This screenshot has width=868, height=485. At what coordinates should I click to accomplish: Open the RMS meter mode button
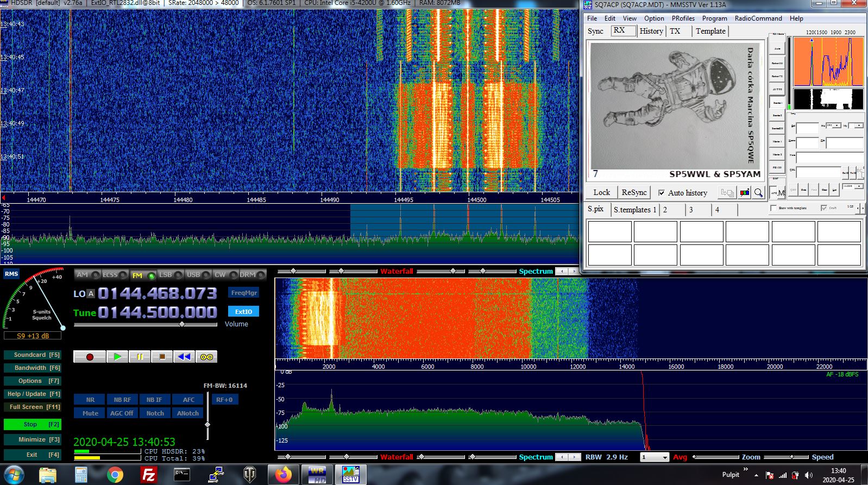pos(11,274)
